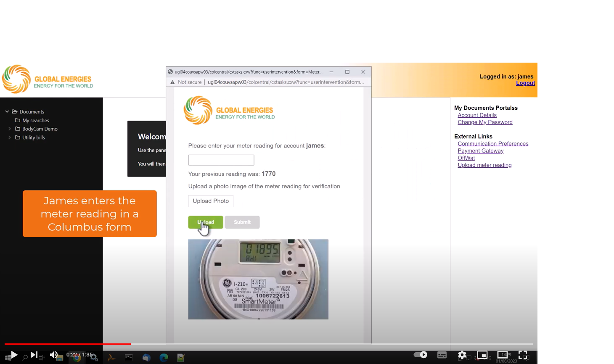This screenshot has width=614, height=364.
Task: Expand the Utility bills folder
Action: (10, 137)
